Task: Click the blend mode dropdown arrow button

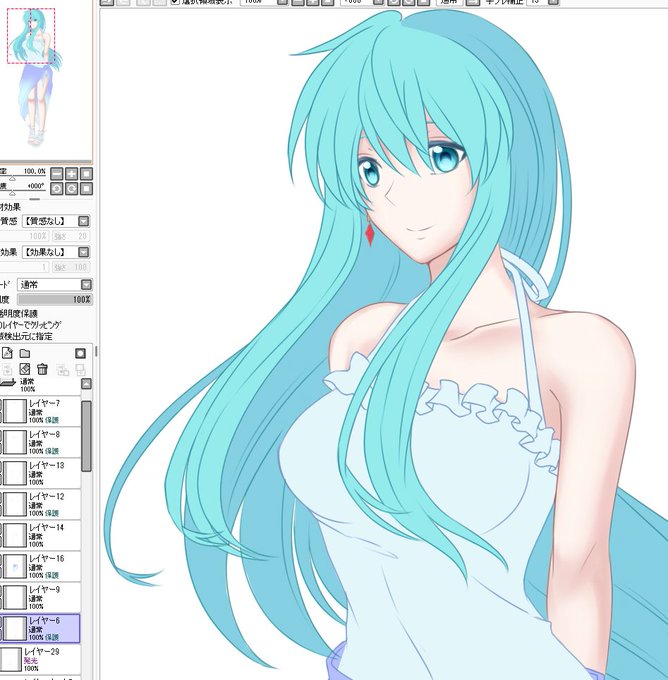Action: [x=86, y=284]
